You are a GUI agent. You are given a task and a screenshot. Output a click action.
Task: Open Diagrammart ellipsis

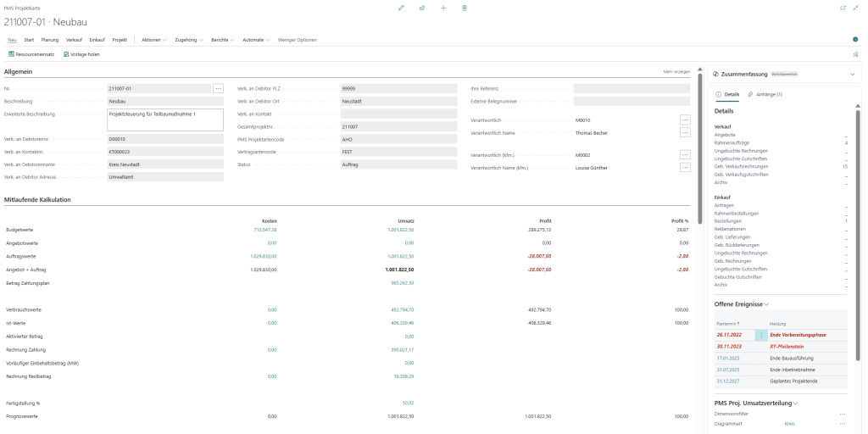[x=843, y=424]
